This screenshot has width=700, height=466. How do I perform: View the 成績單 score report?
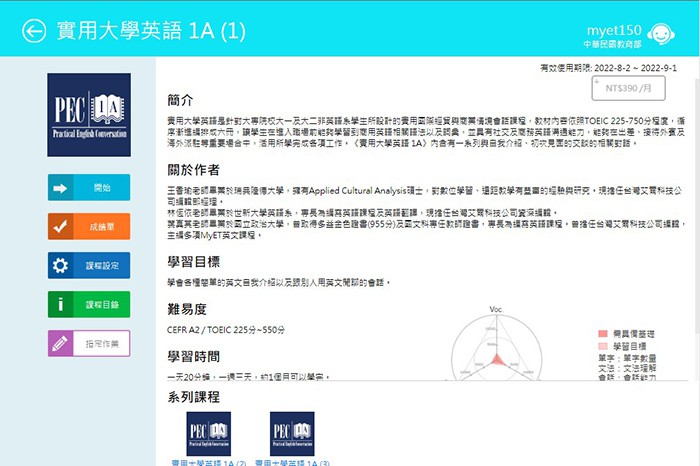click(101, 226)
